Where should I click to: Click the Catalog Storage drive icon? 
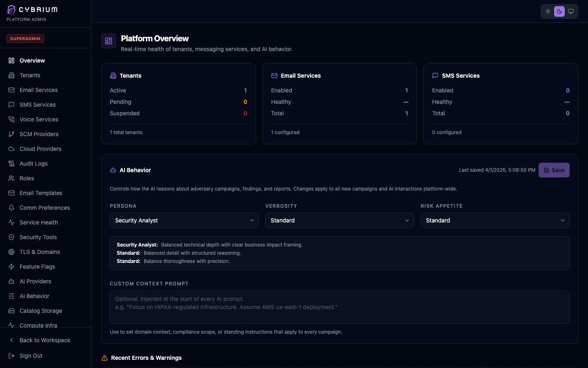pyautogui.click(x=11, y=311)
